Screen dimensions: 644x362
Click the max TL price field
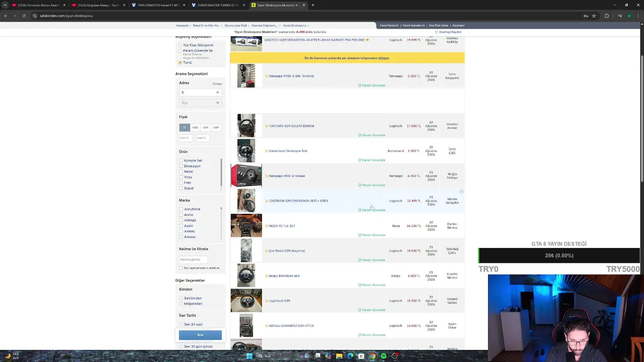202,138
